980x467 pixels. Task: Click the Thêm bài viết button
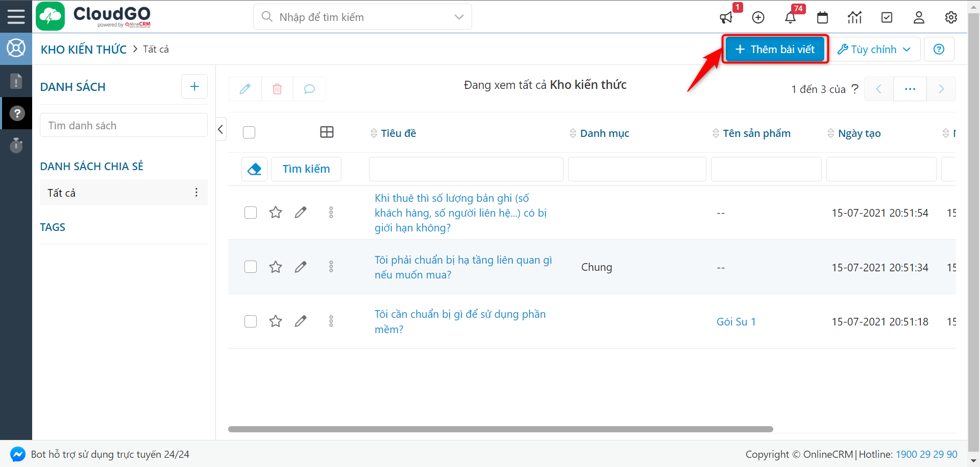[774, 49]
